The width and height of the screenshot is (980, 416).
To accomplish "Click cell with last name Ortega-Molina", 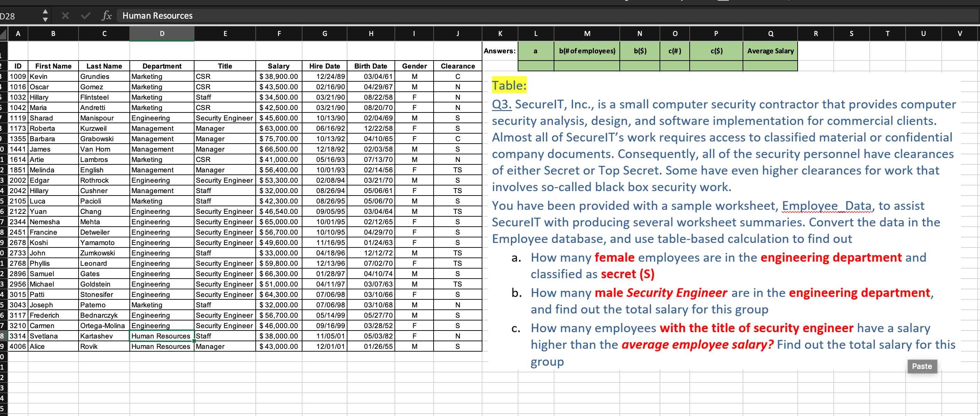I will coord(103,326).
